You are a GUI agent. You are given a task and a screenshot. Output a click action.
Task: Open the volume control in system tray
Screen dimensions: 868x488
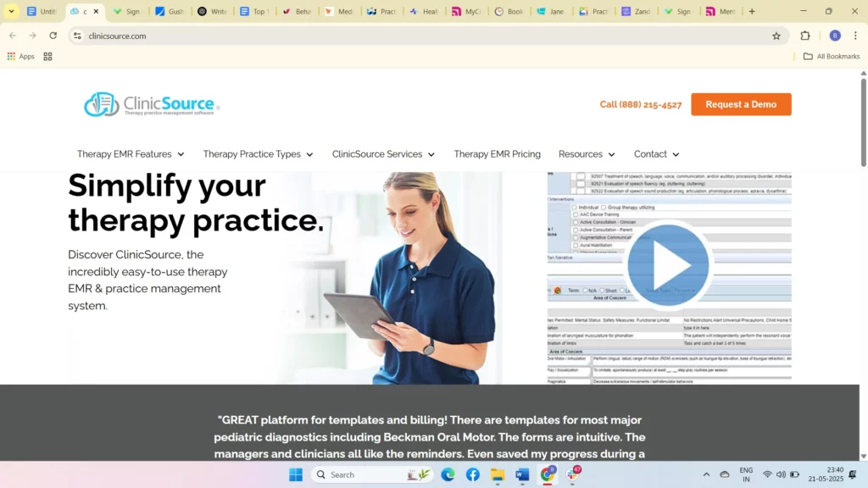coord(782,474)
